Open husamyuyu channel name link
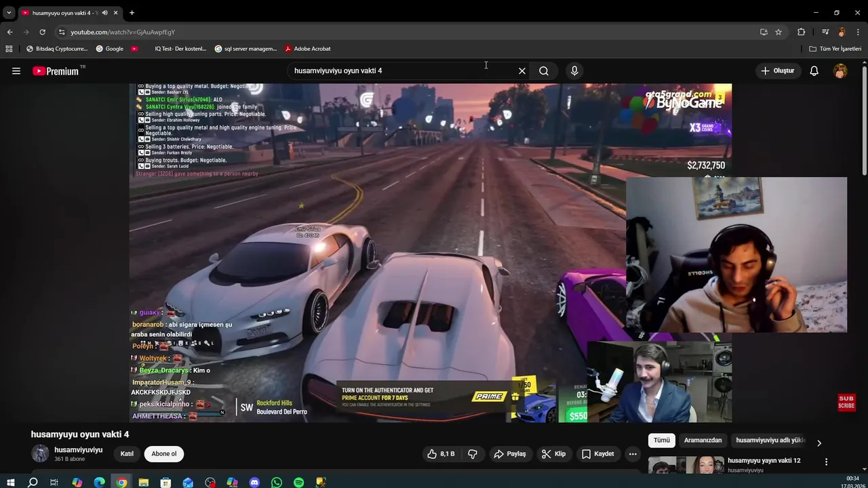 (x=79, y=450)
